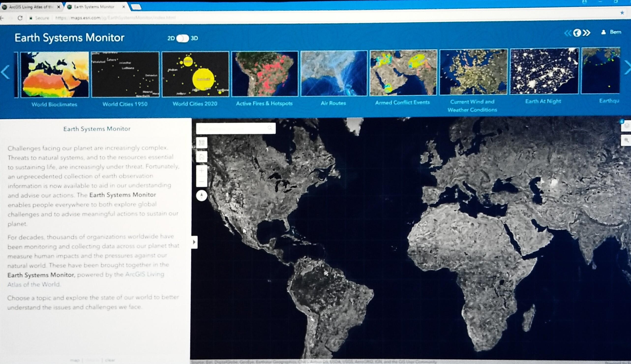Click the Secure padlock icon in address bar
631x364 pixels.
point(31,18)
